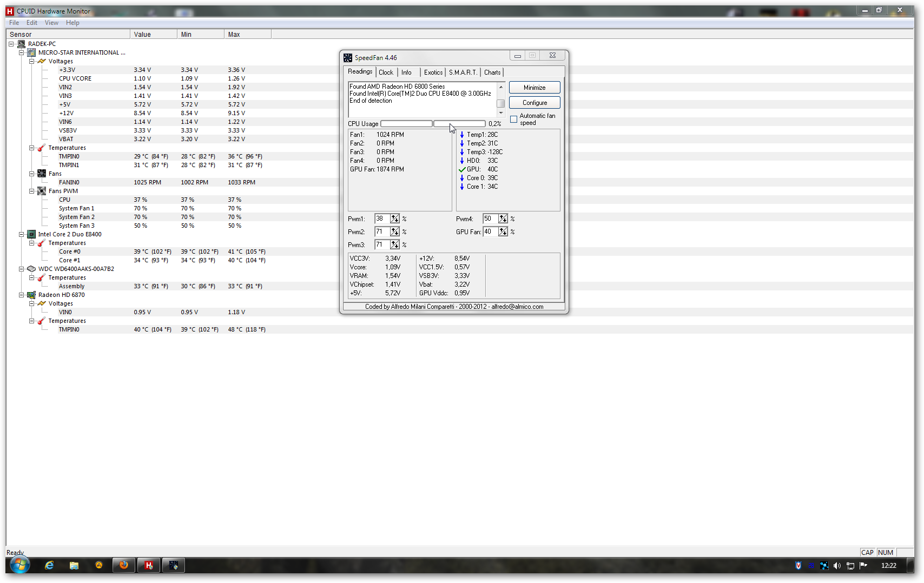Click the SpeedFan taskbar button
924x583 pixels.
pos(174,565)
